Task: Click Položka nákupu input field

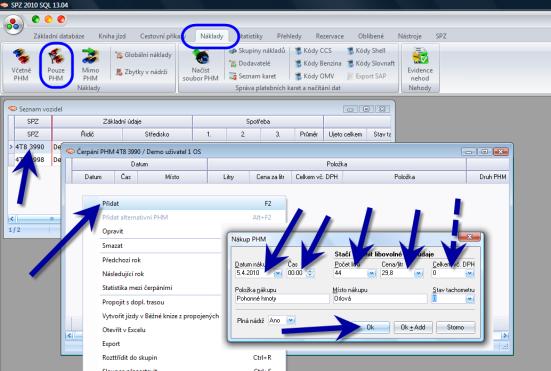Action: [282, 299]
